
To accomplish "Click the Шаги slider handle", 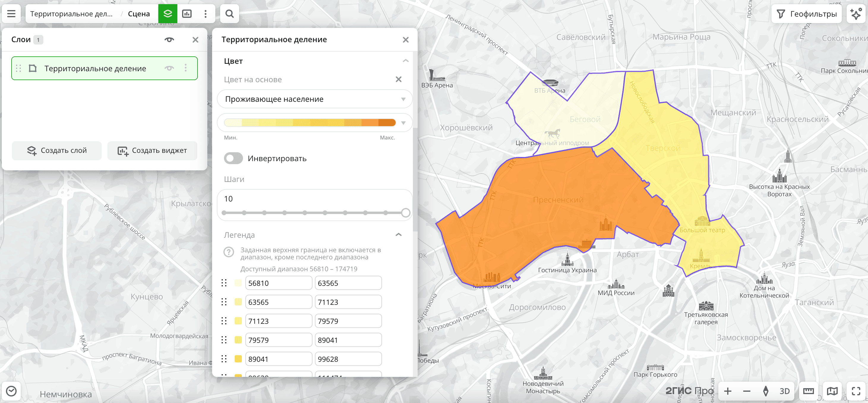I will pyautogui.click(x=406, y=213).
